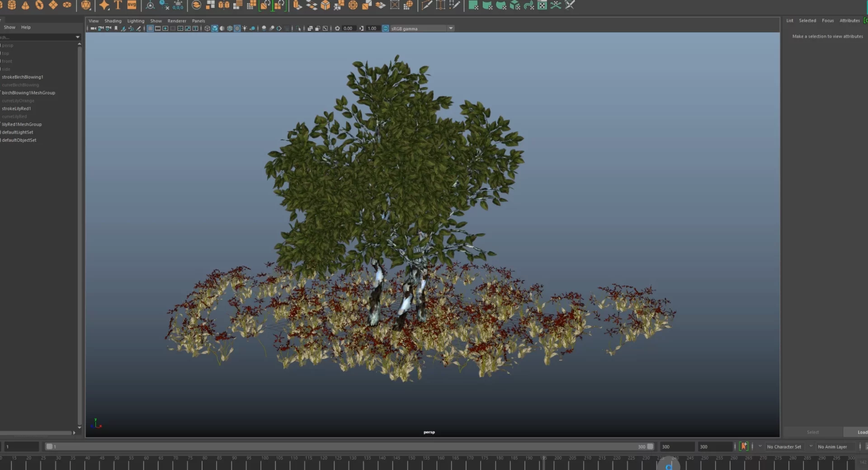Click the polygon plane shelf icon
Viewport: 868px width, 470px height.
click(53, 5)
